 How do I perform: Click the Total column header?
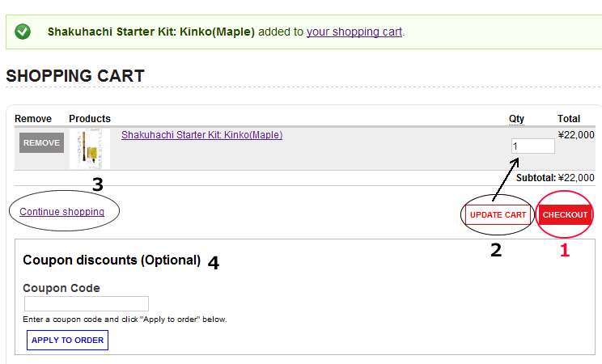point(569,119)
